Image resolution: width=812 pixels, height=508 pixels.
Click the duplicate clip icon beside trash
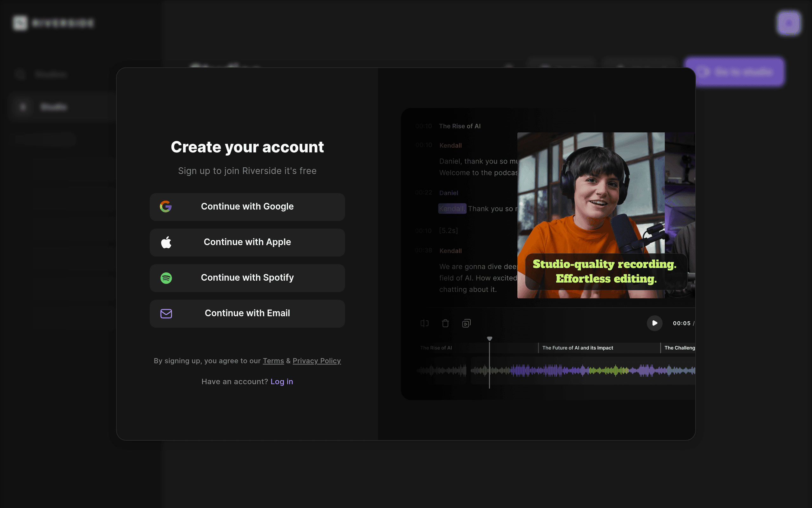point(466,323)
